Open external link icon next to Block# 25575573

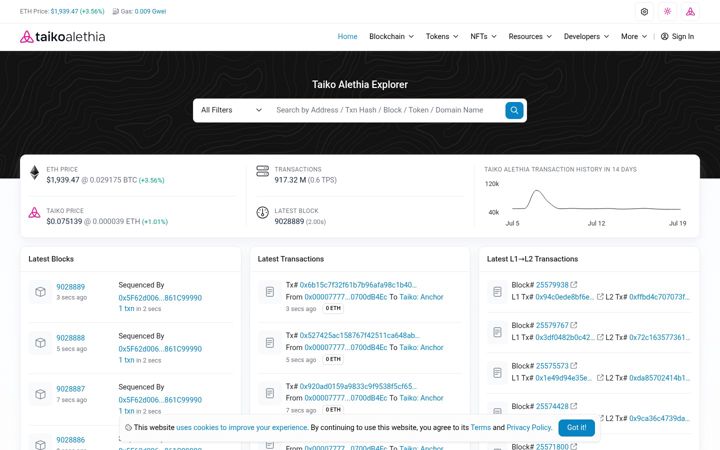pos(574,366)
